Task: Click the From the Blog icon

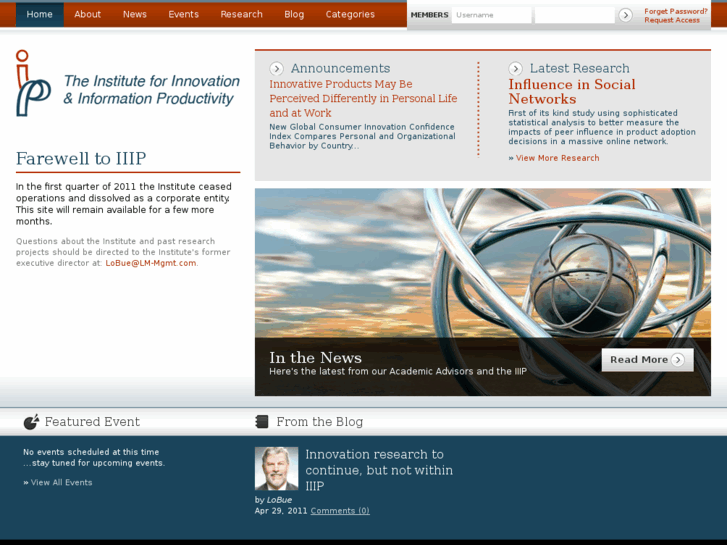Action: click(x=262, y=422)
